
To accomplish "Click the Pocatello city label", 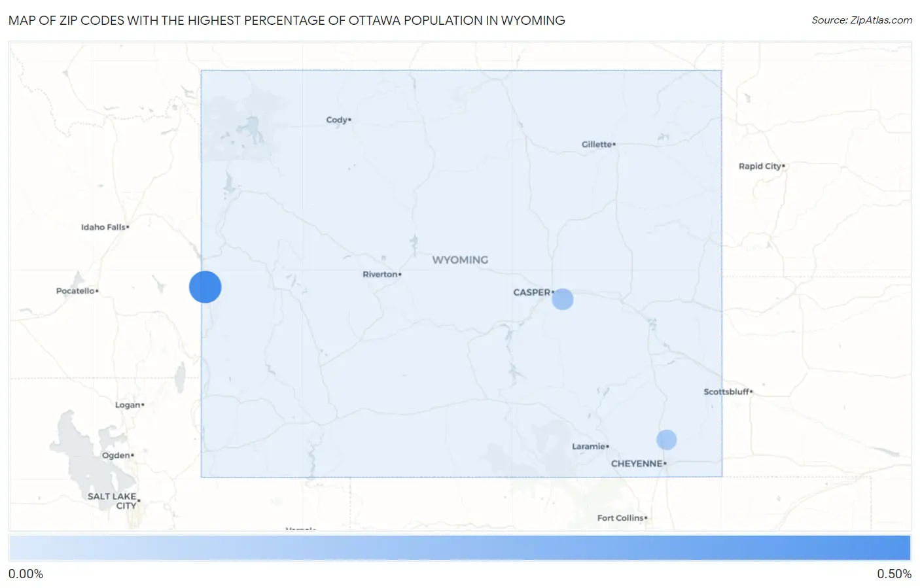I will (x=77, y=291).
